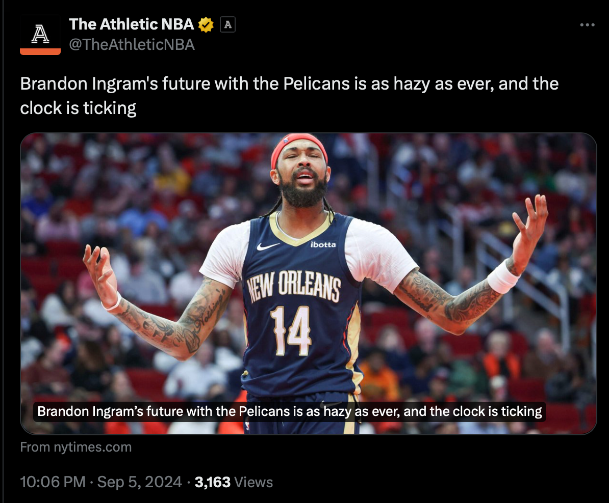Click the player's red headband
The image size is (609, 503).
(299, 148)
